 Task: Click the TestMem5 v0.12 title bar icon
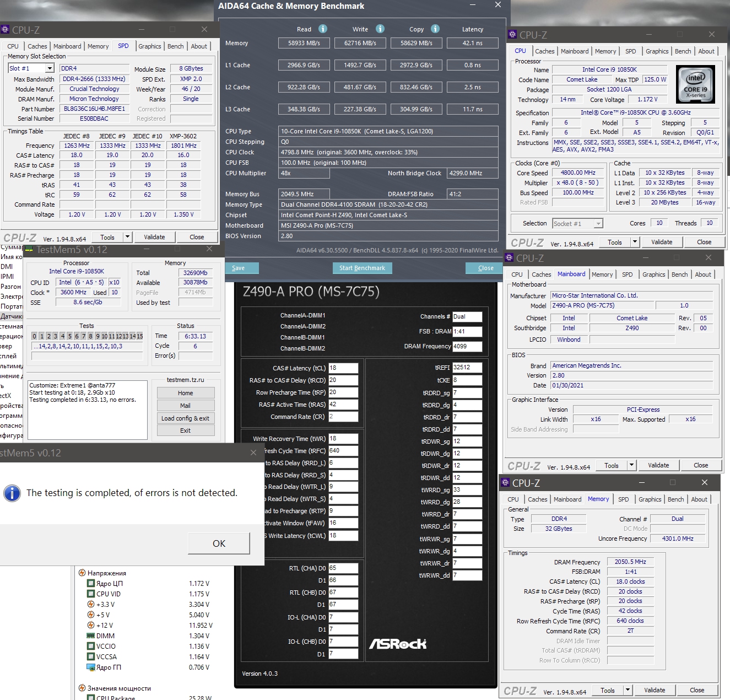click(x=29, y=249)
